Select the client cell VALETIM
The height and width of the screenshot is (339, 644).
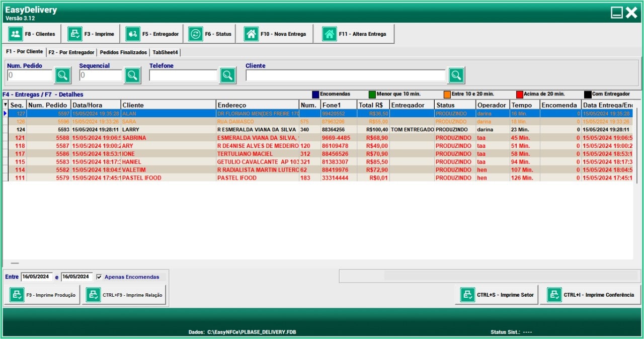pyautogui.click(x=168, y=169)
